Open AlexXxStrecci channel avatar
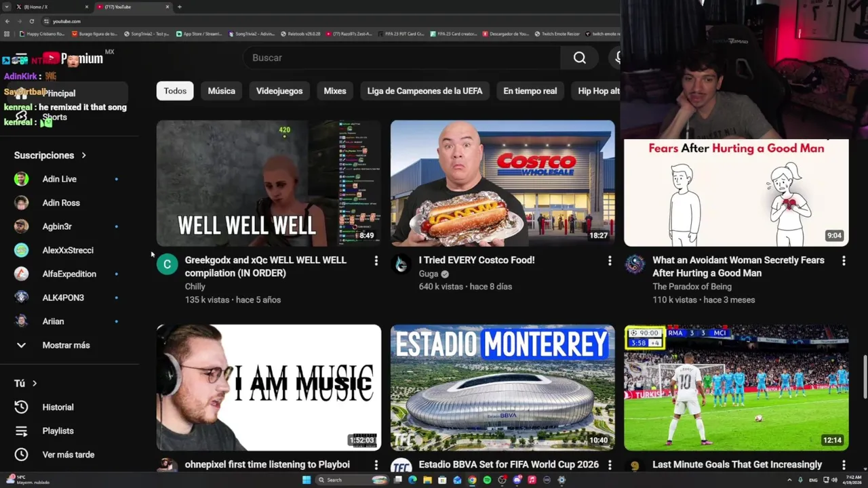868x488 pixels. (x=22, y=250)
